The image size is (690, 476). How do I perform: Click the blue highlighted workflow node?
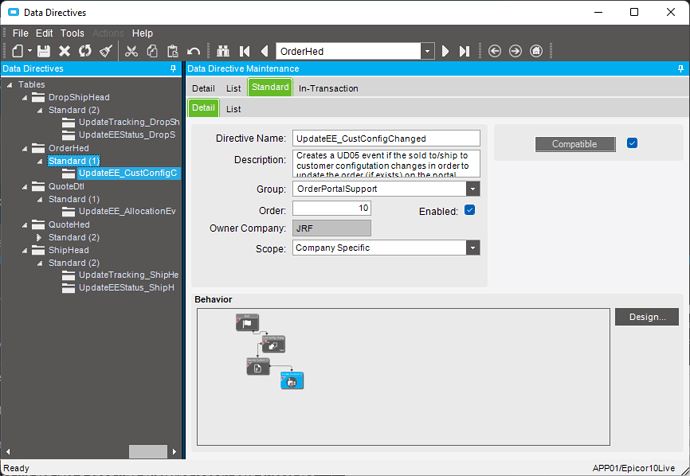pyautogui.click(x=292, y=381)
